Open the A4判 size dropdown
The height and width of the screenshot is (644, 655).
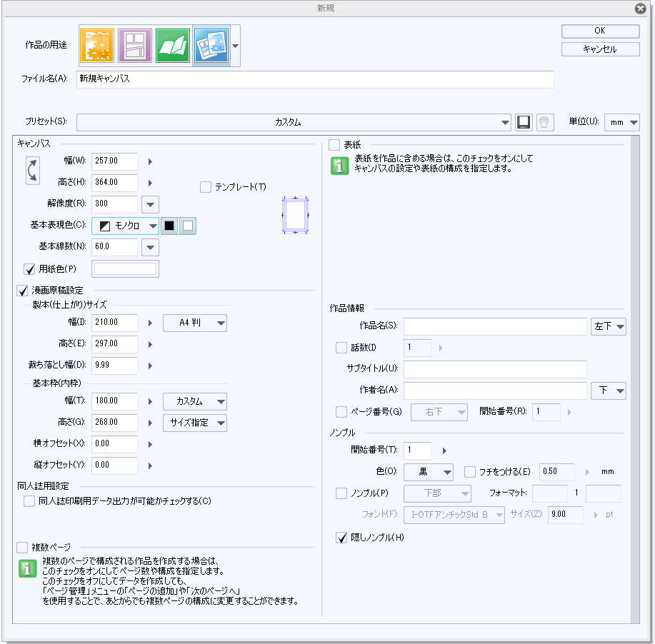point(195,323)
